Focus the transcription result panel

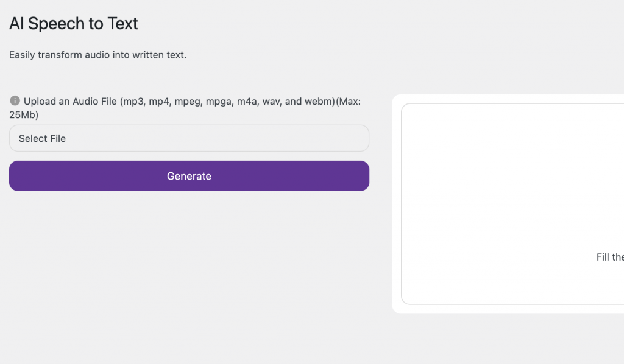(512, 204)
